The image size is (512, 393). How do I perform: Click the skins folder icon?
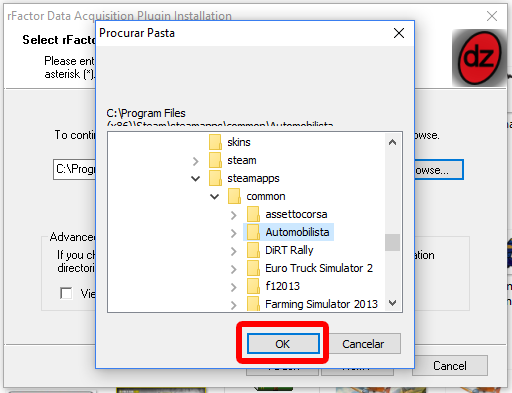[x=215, y=142]
